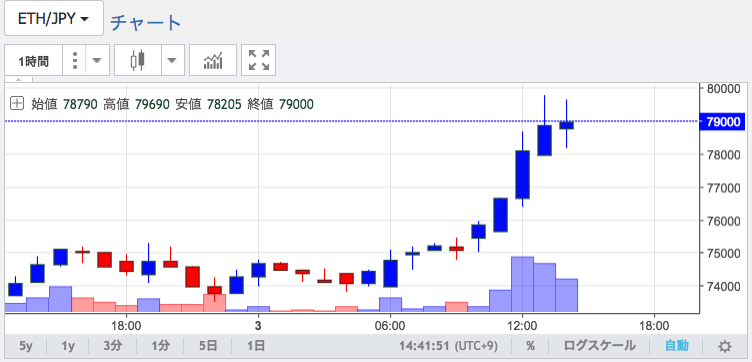Toggle the 自動 auto scale
The image size is (752, 362).
tap(677, 346)
